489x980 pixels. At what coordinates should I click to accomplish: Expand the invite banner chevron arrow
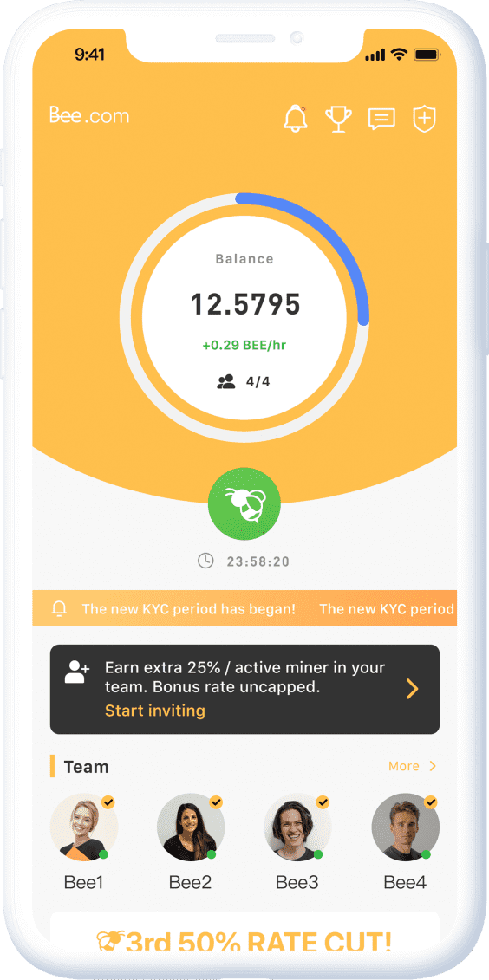(x=412, y=689)
